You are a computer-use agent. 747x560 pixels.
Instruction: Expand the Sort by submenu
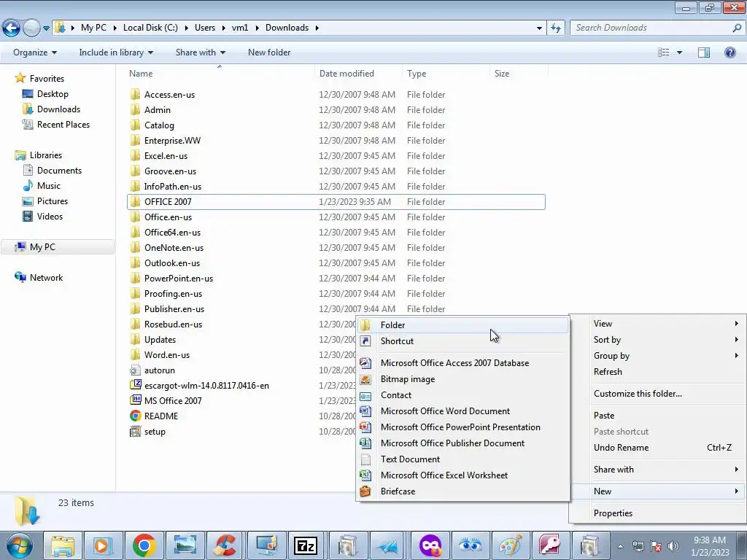click(x=657, y=340)
